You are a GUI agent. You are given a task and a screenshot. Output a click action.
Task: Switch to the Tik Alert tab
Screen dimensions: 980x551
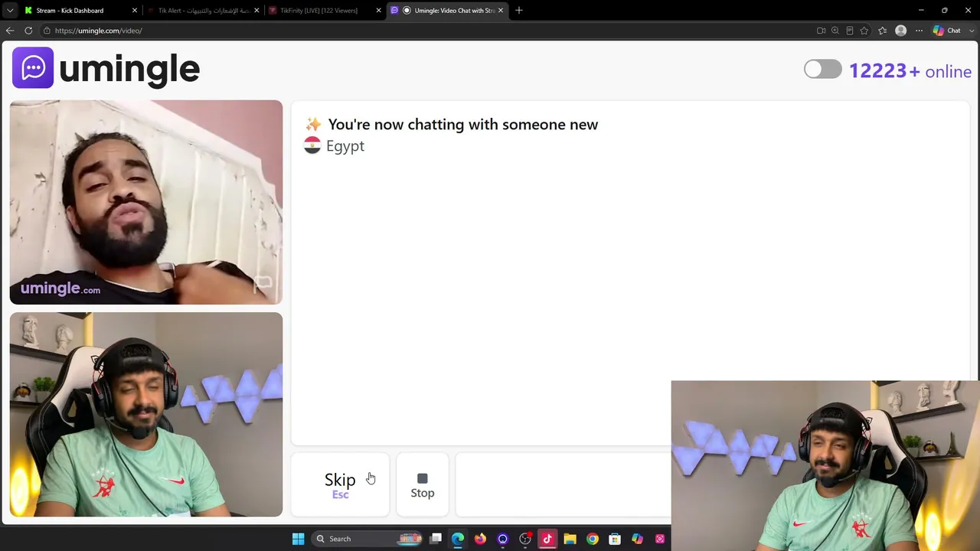point(202,11)
